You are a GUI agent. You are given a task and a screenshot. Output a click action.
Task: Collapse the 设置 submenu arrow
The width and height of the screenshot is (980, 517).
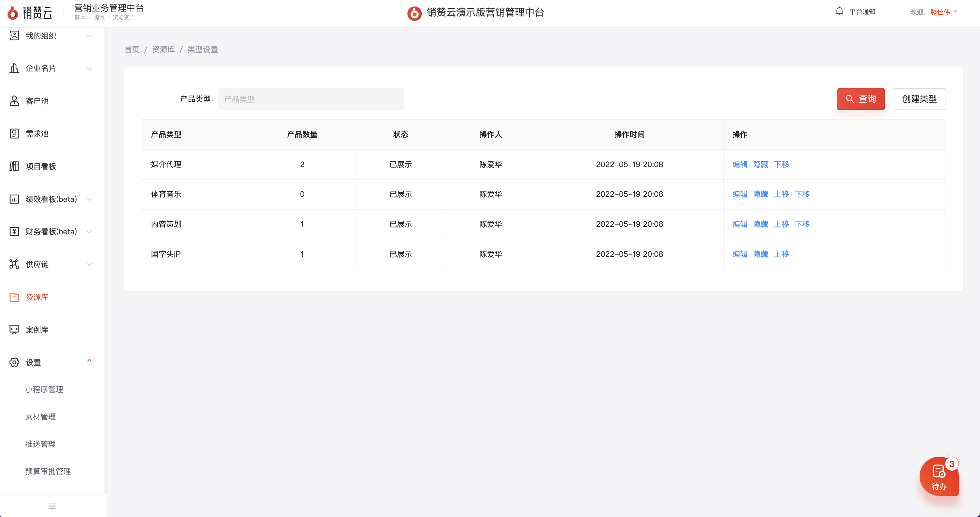click(x=89, y=360)
